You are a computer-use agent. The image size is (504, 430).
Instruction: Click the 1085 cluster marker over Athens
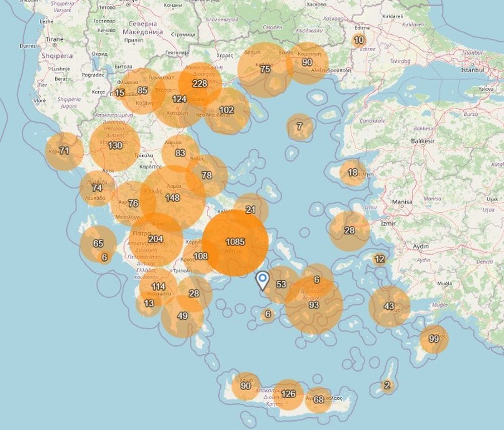coord(235,241)
